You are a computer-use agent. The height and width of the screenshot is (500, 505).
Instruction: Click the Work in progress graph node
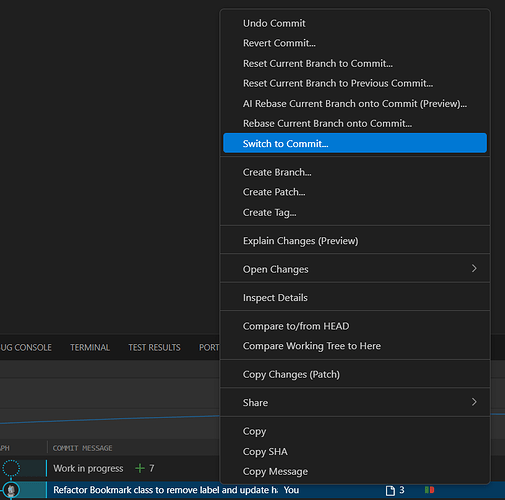[11, 468]
